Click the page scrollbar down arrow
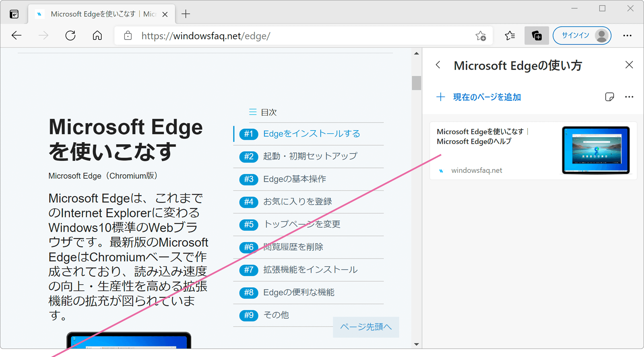 click(417, 344)
